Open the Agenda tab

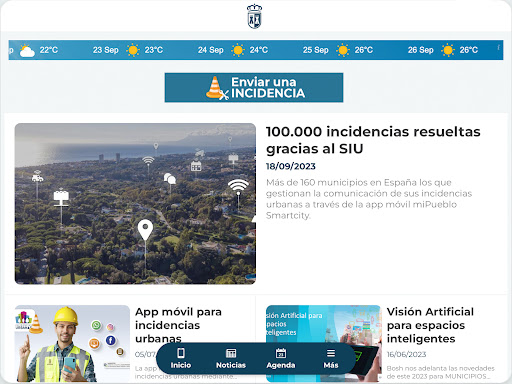click(281, 358)
